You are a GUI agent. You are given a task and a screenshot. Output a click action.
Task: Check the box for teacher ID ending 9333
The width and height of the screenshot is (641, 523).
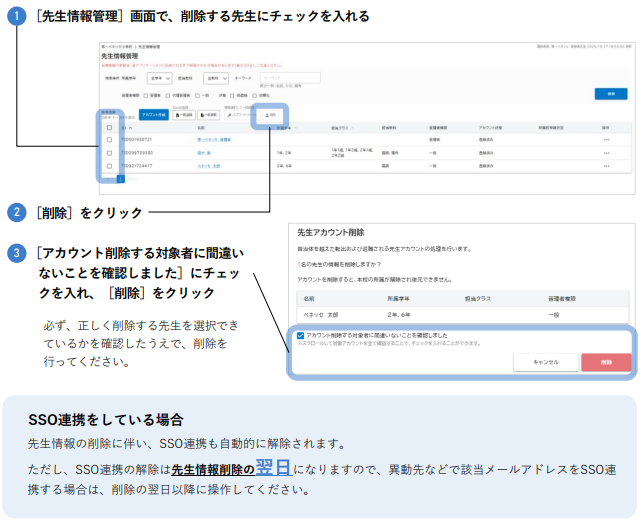pyautogui.click(x=109, y=153)
